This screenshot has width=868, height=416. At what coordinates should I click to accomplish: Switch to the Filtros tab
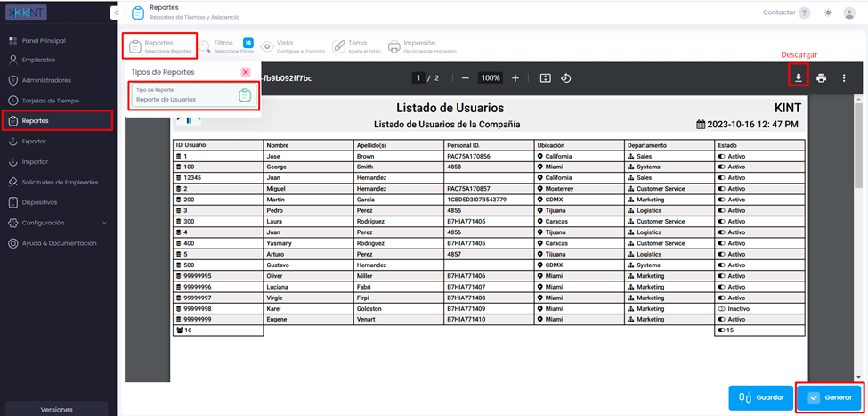click(227, 46)
